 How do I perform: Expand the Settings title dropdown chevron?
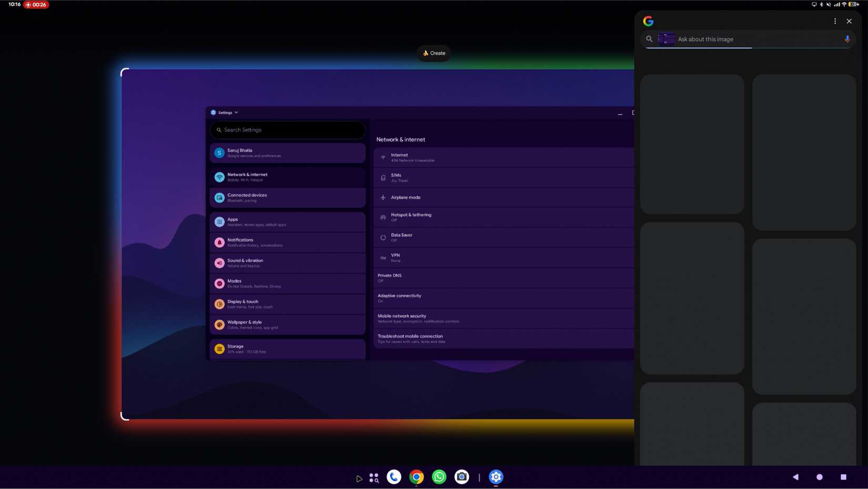[236, 112]
